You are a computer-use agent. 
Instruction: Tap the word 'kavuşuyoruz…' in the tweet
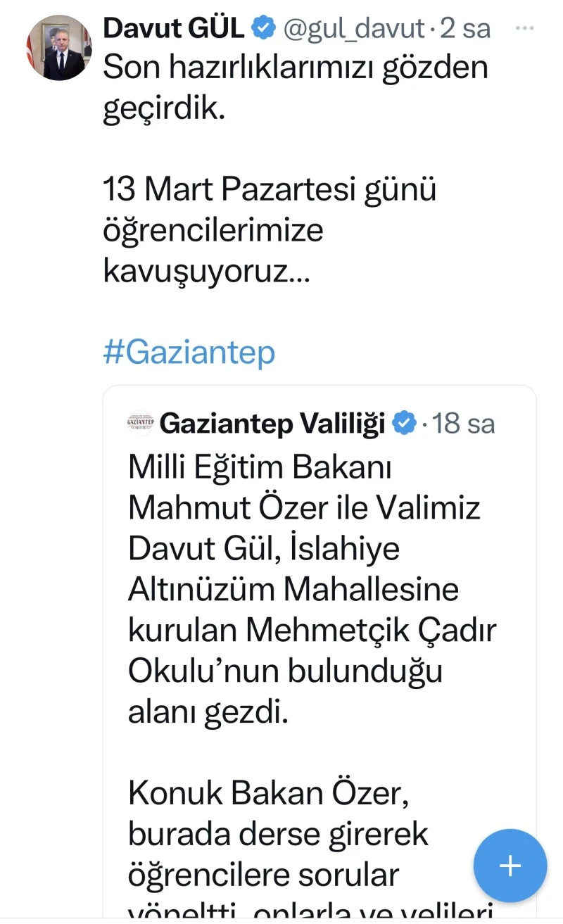coord(205,271)
